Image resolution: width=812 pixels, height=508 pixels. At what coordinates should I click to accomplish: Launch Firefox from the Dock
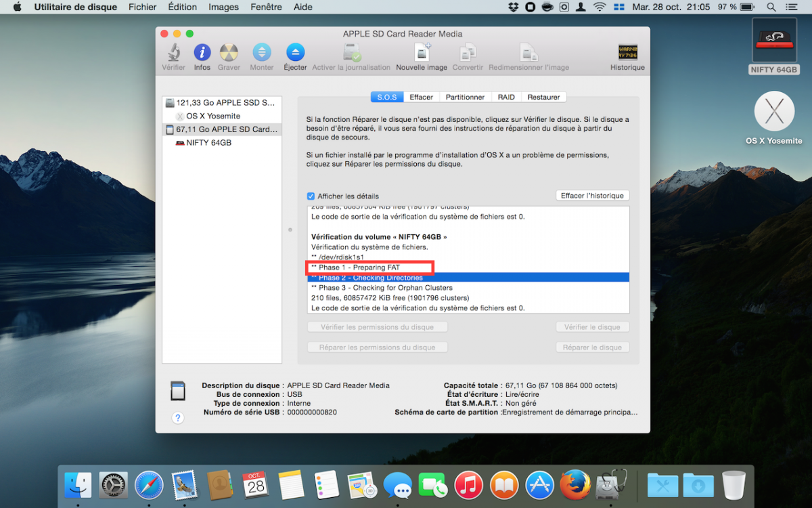(575, 485)
